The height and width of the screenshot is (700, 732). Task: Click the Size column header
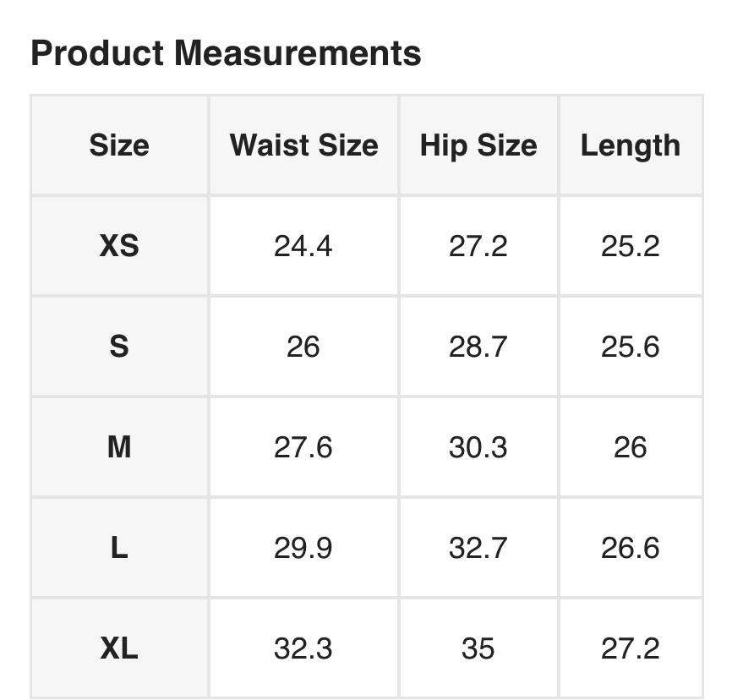(x=119, y=145)
